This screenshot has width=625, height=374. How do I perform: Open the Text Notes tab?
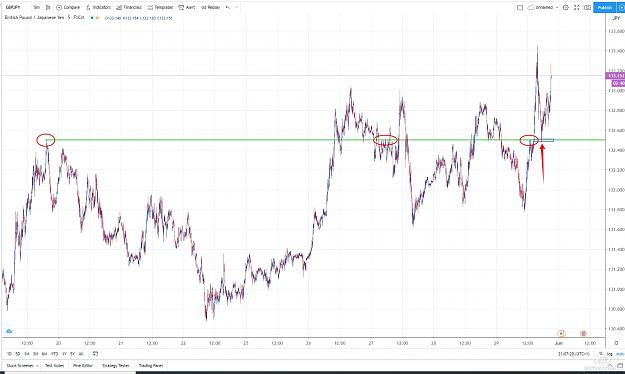54,365
